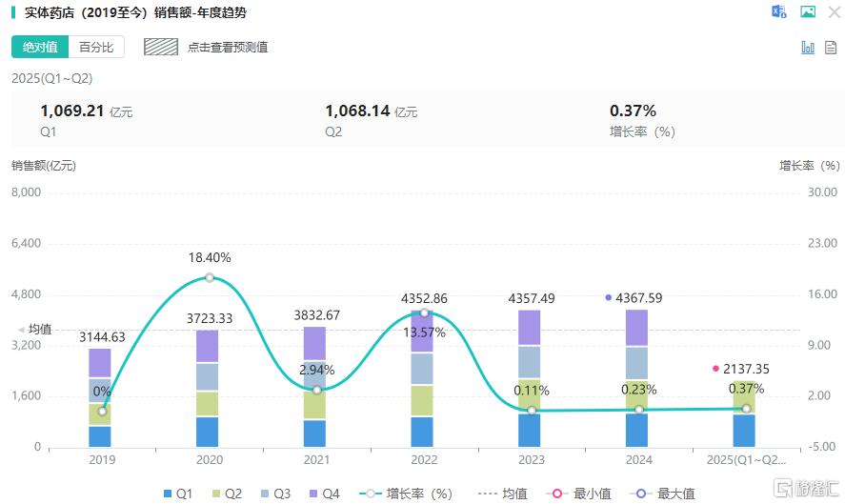
Task: Save chart as image
Action: pos(808,12)
